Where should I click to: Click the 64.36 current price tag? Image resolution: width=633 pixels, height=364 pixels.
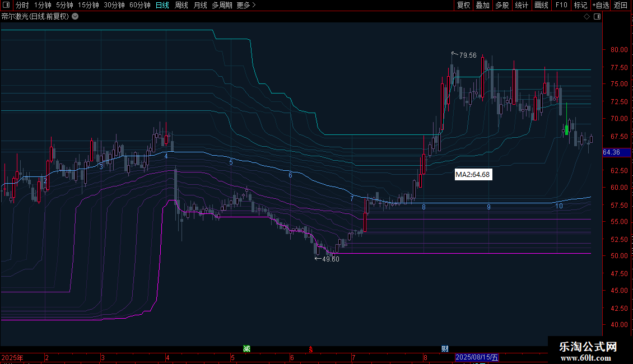pyautogui.click(x=616, y=152)
